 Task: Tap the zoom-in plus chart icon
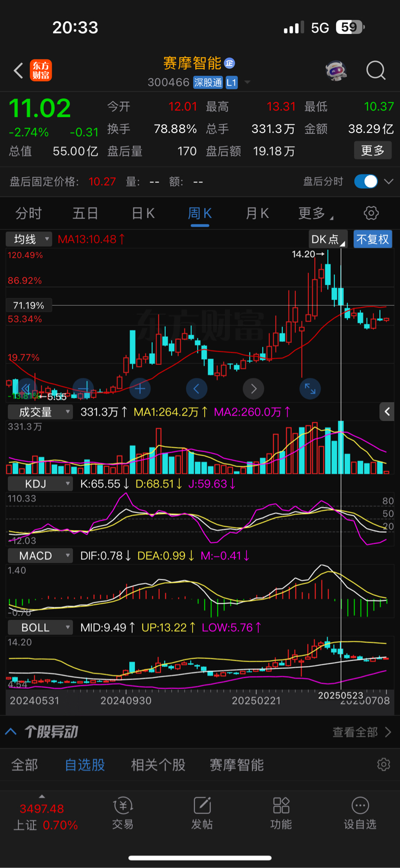pos(140,388)
